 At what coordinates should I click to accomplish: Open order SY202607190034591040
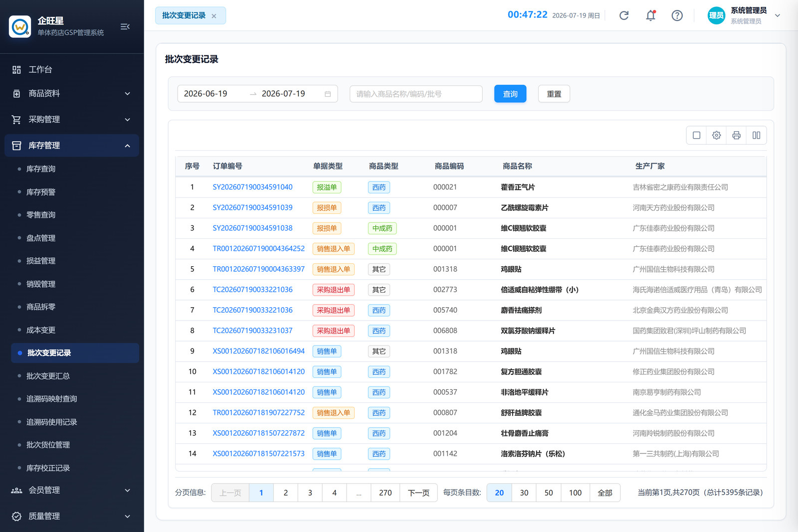pos(253,187)
